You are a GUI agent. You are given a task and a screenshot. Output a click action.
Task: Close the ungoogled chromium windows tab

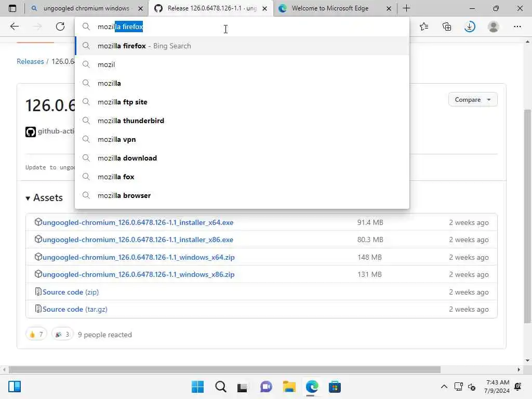[x=140, y=8]
